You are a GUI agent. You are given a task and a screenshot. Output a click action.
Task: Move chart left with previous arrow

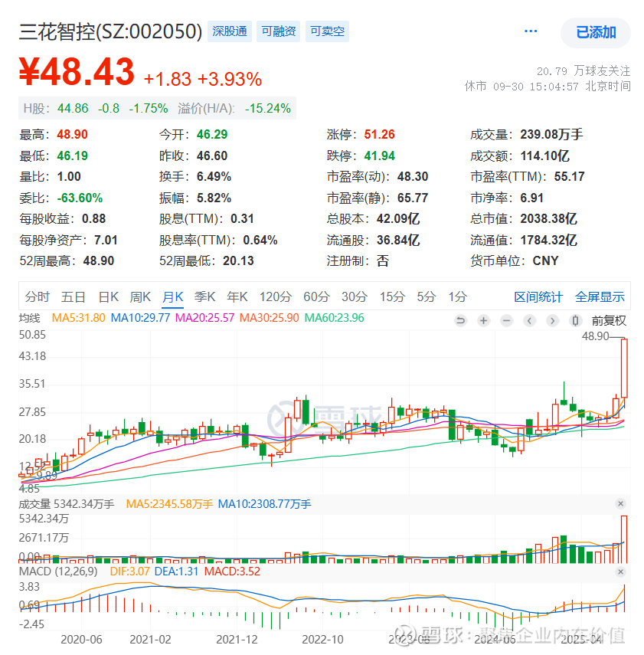(529, 321)
